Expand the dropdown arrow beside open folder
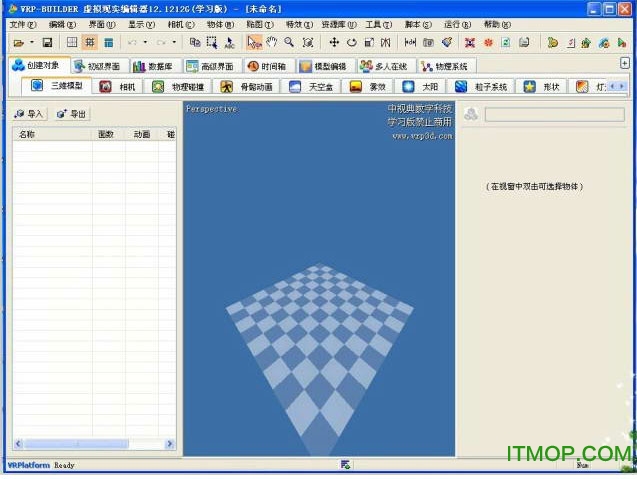 point(31,43)
